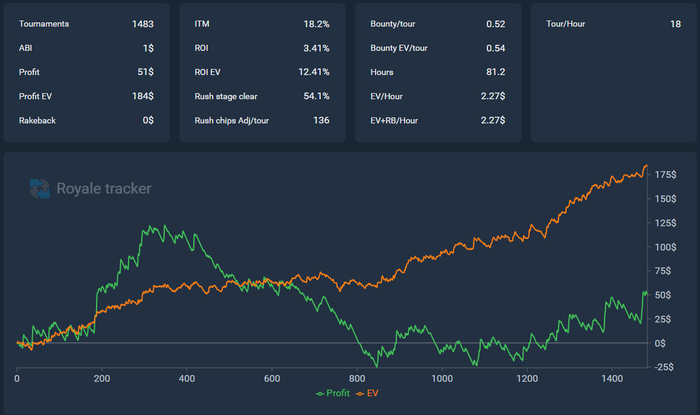Click the ITM 18.2% stat

click(x=262, y=22)
